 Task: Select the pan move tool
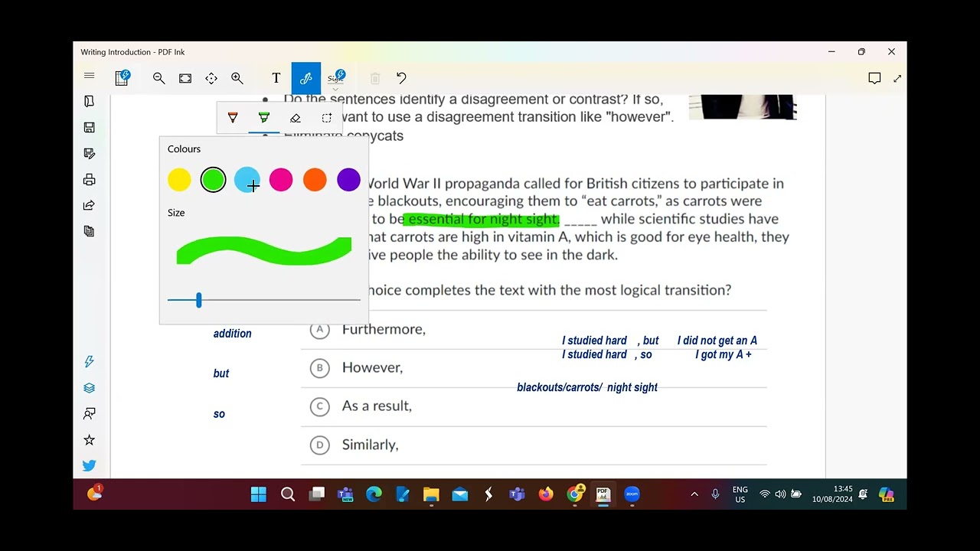(x=211, y=78)
